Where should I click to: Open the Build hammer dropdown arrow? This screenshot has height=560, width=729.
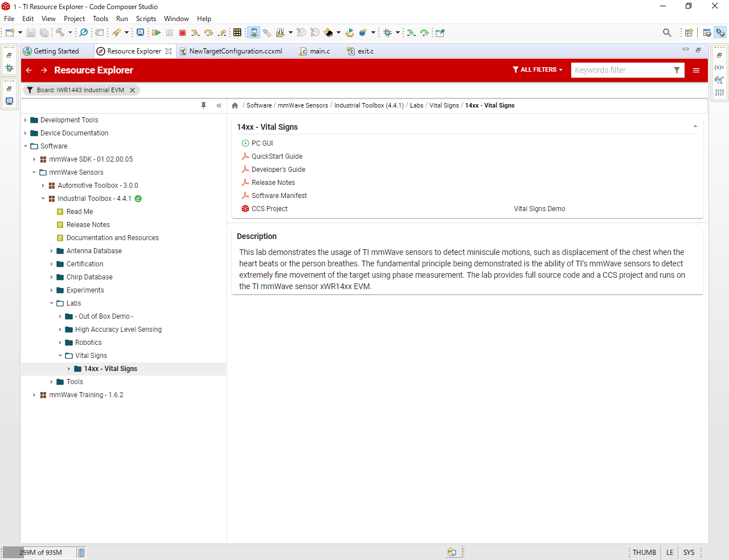tap(71, 32)
